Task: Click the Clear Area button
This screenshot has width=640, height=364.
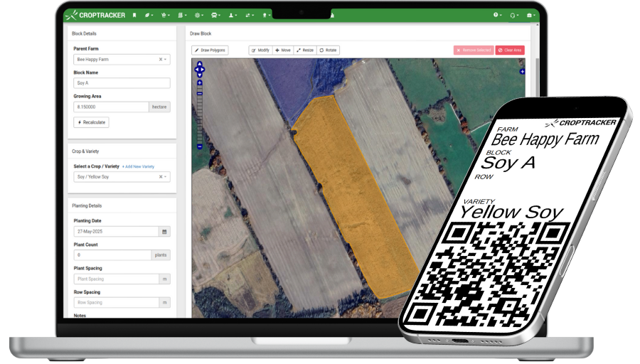Action: [510, 50]
